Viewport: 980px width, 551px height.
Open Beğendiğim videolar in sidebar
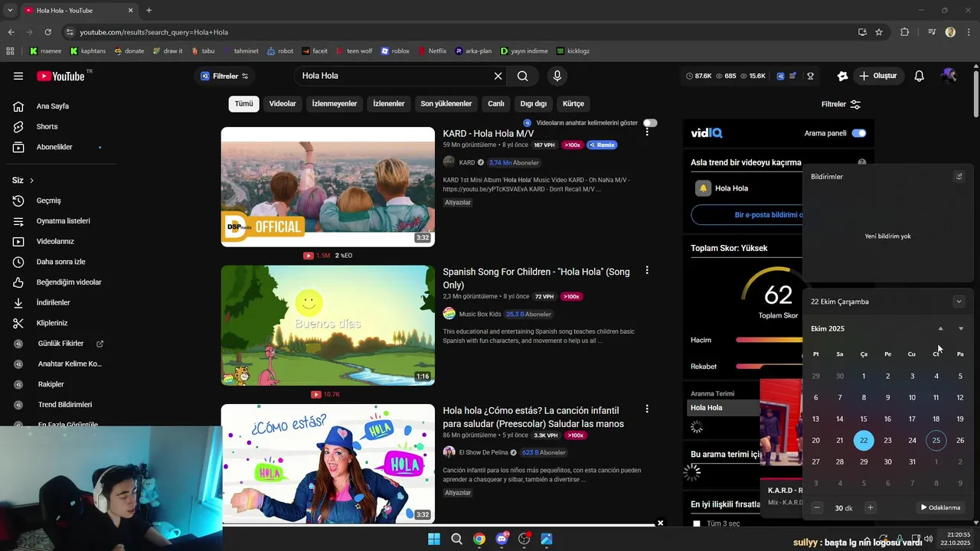coord(69,282)
